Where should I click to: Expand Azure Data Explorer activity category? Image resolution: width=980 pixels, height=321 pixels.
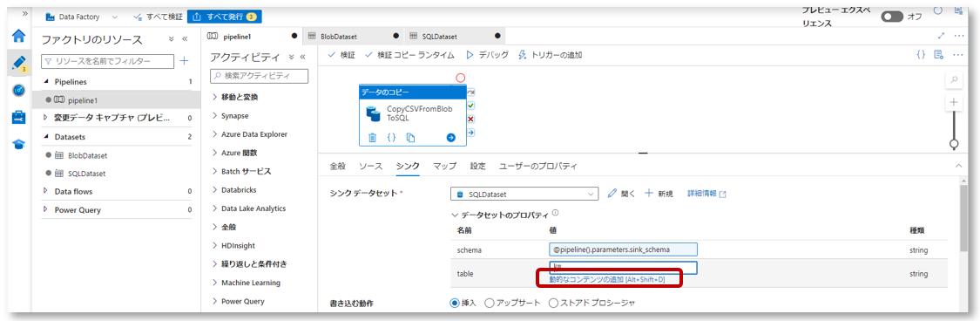click(215, 134)
